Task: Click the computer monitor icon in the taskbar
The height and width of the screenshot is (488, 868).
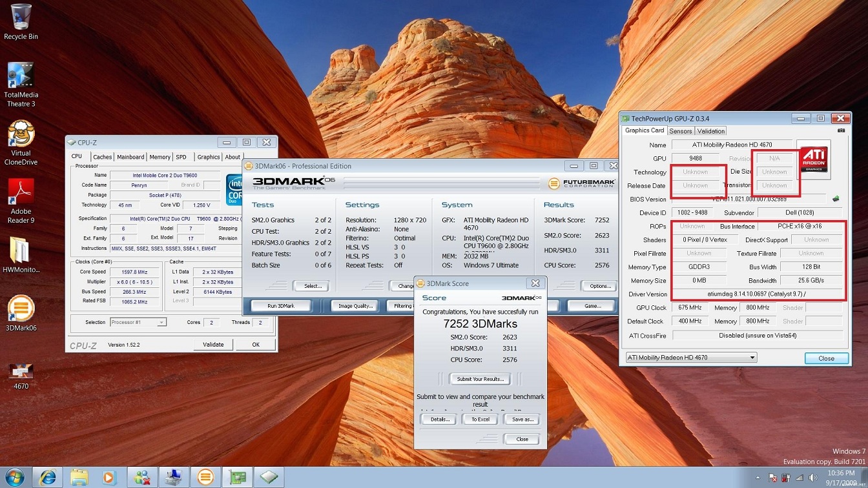Action: (x=174, y=477)
